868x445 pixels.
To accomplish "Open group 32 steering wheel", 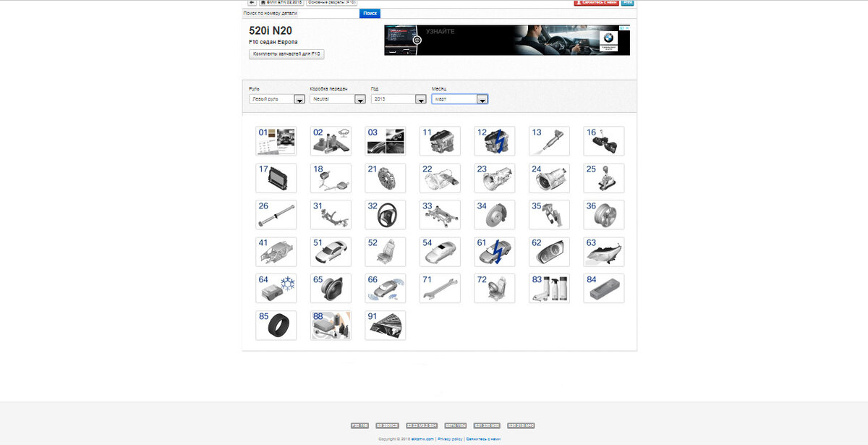I will (386, 215).
